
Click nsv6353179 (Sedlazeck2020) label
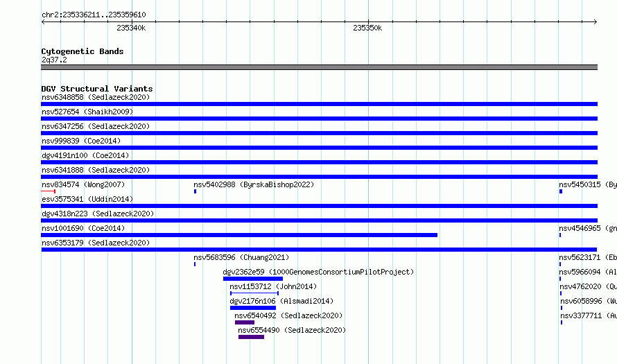point(96,243)
